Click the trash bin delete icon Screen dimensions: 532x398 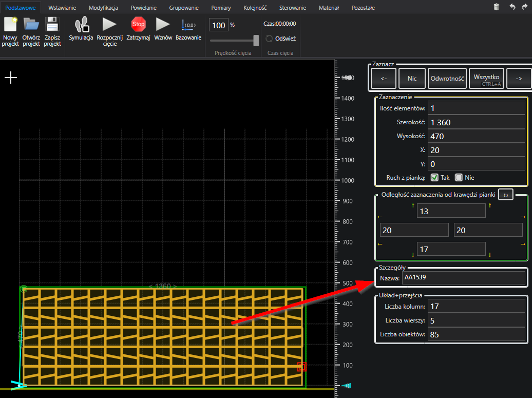coord(496,7)
